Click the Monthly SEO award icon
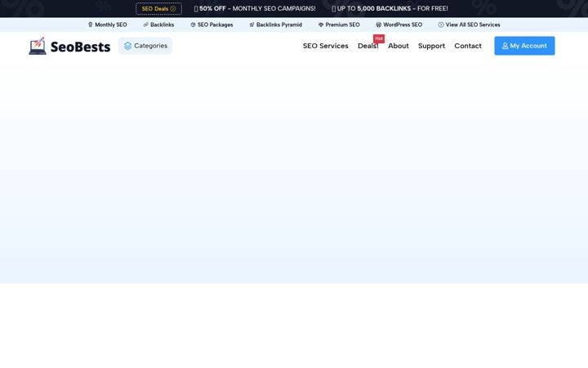Image resolution: width=588 pixels, height=368 pixels. (91, 25)
